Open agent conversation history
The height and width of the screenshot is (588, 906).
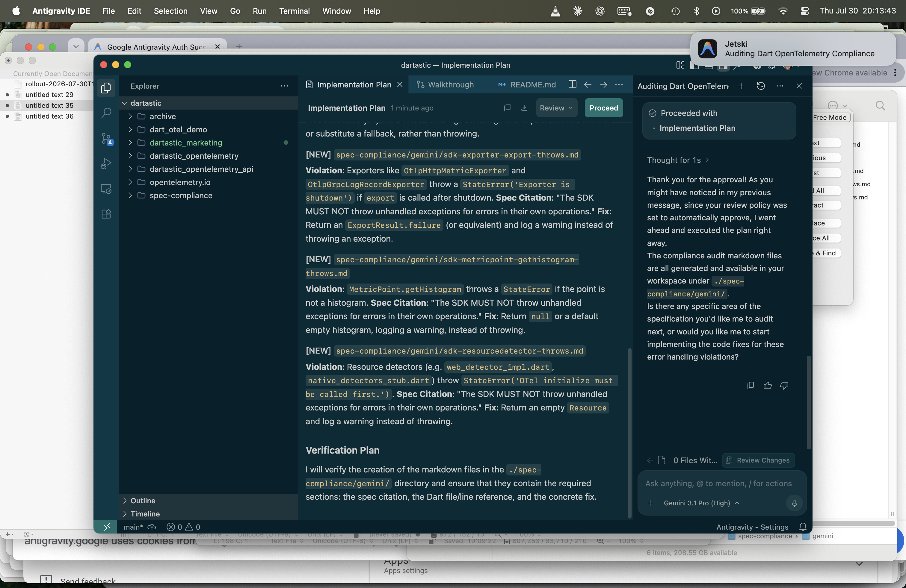[761, 86]
